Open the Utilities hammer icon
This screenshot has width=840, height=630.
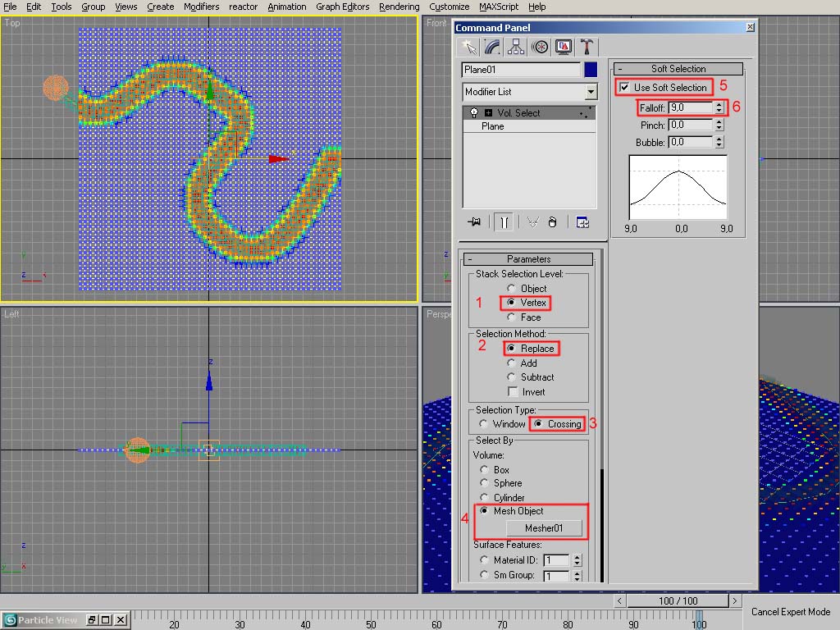pos(587,47)
